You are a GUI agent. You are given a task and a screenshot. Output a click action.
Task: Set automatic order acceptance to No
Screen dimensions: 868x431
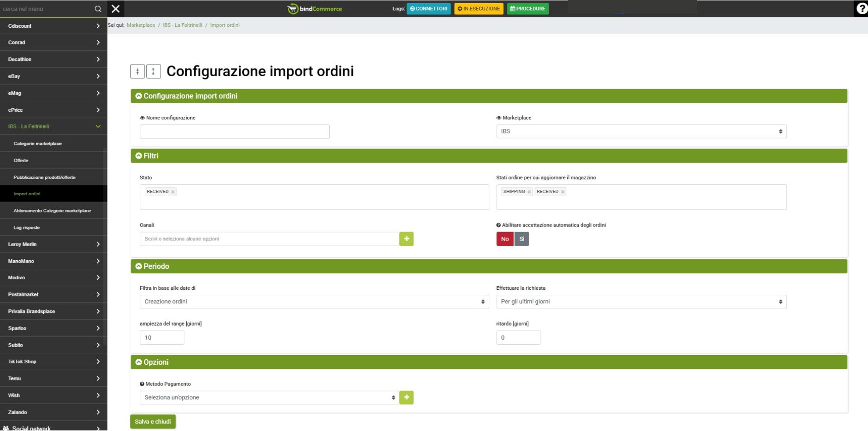coord(505,239)
